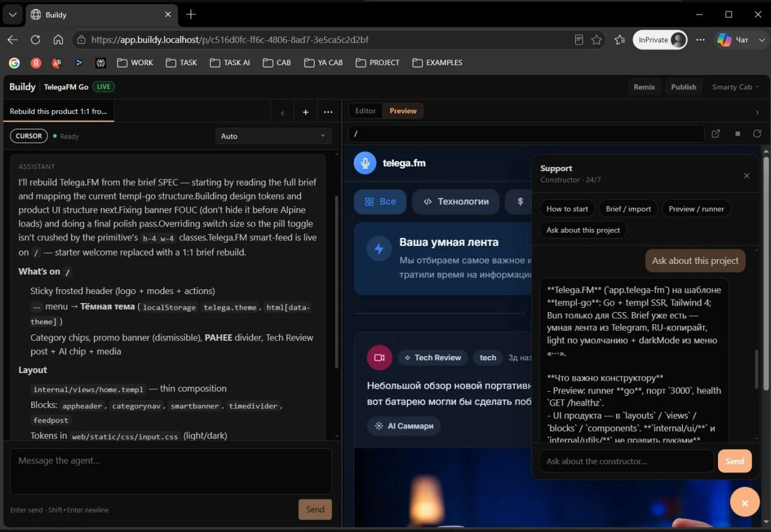Click the 'Brief / import' quick reply

[x=628, y=209]
